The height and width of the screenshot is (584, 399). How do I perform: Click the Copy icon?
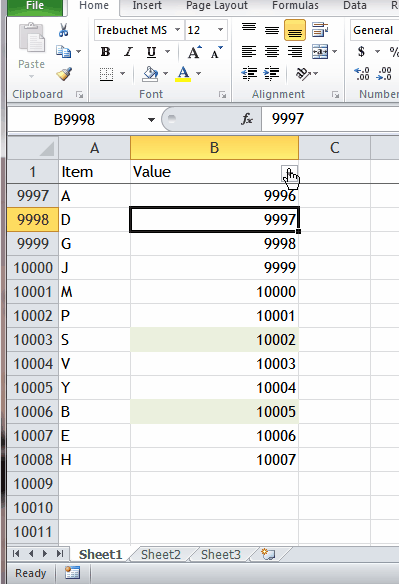point(63,51)
